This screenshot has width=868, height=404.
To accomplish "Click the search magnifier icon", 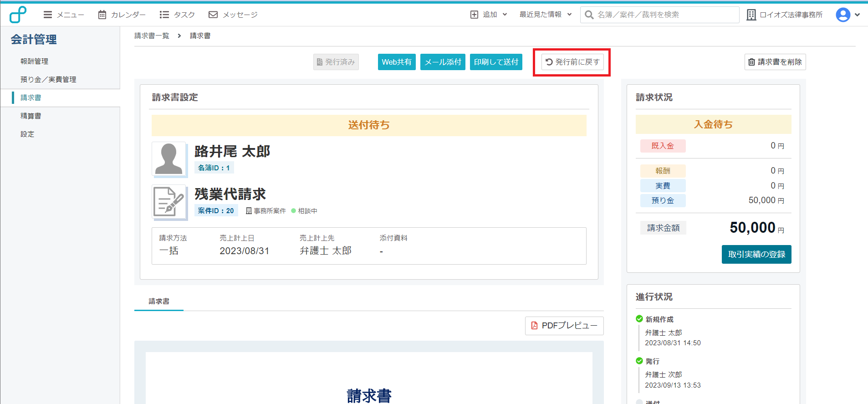I will (x=589, y=15).
